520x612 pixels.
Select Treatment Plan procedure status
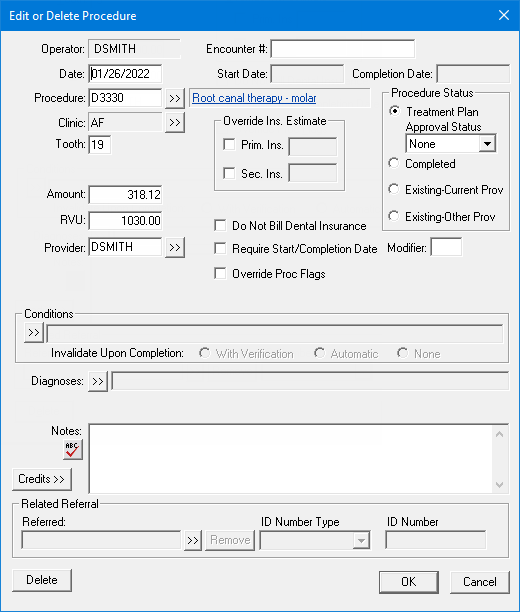click(x=395, y=111)
